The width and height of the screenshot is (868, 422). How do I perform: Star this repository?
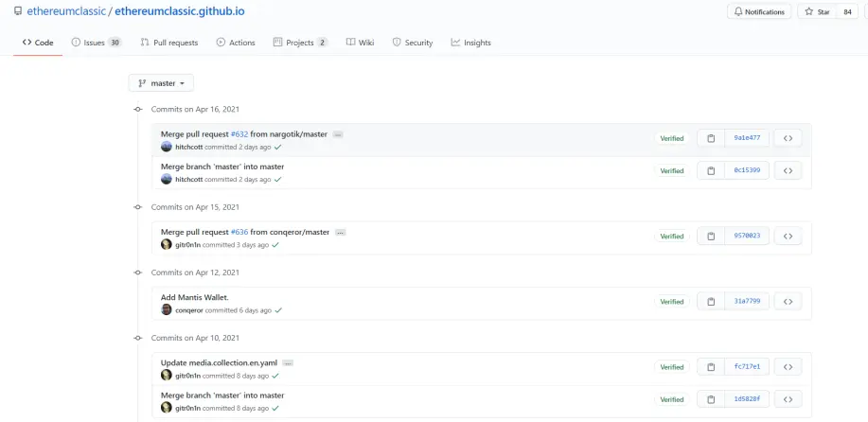(x=817, y=11)
